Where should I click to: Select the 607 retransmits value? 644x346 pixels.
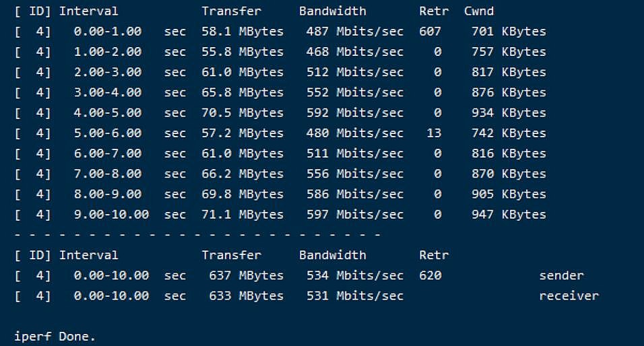pos(430,31)
